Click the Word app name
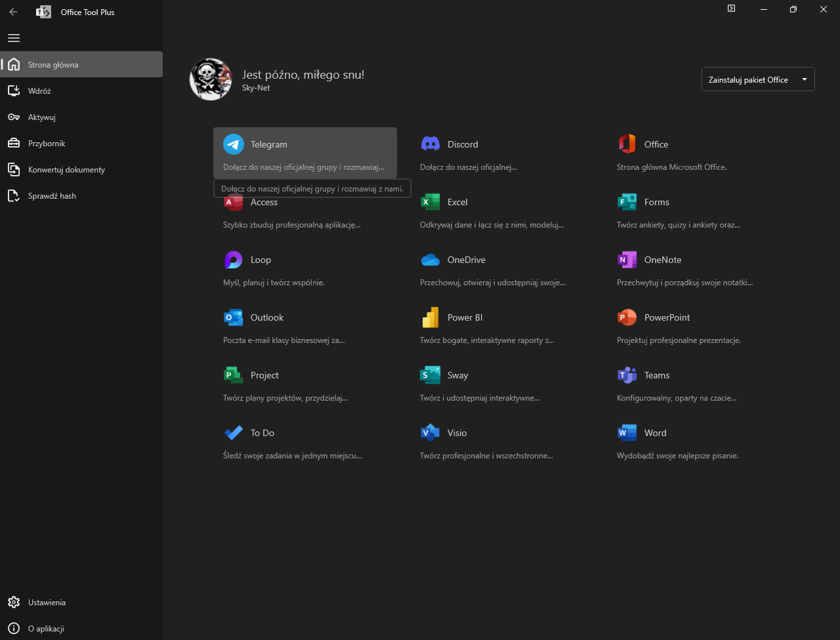This screenshot has width=840, height=640. pos(656,433)
